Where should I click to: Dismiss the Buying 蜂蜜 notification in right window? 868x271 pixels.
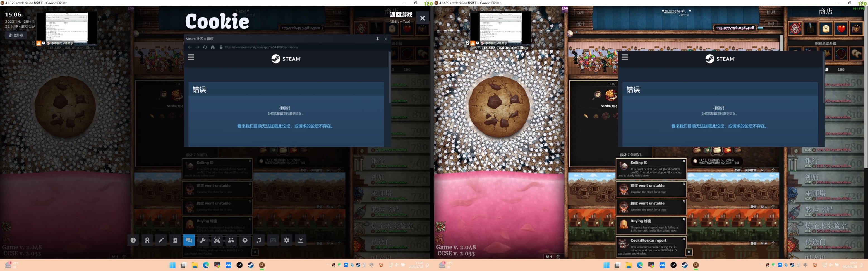pos(684,219)
